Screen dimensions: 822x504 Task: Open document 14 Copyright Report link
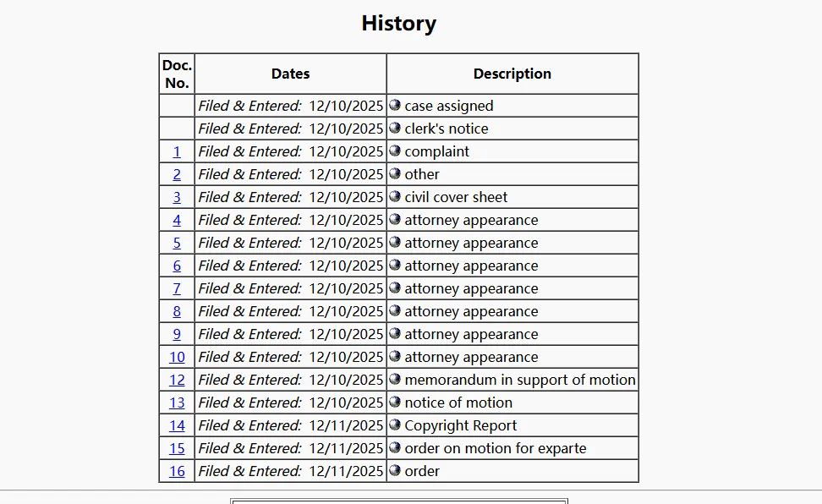pyautogui.click(x=177, y=426)
